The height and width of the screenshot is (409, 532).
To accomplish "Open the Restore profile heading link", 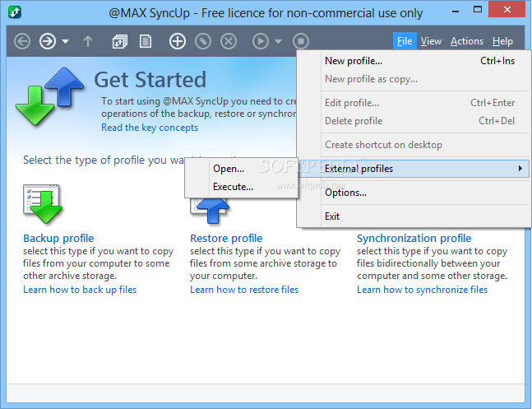I will 226,238.
